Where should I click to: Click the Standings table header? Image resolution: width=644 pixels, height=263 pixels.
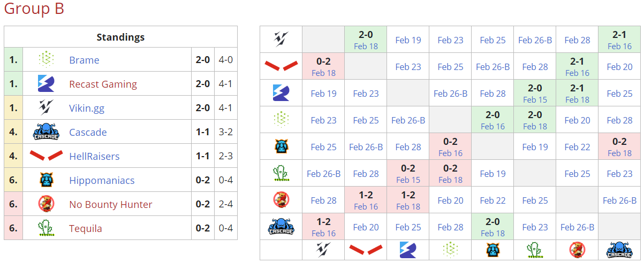[x=120, y=37]
